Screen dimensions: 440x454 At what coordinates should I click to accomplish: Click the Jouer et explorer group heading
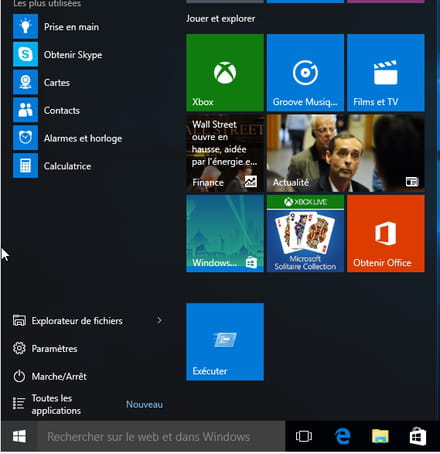click(x=221, y=19)
